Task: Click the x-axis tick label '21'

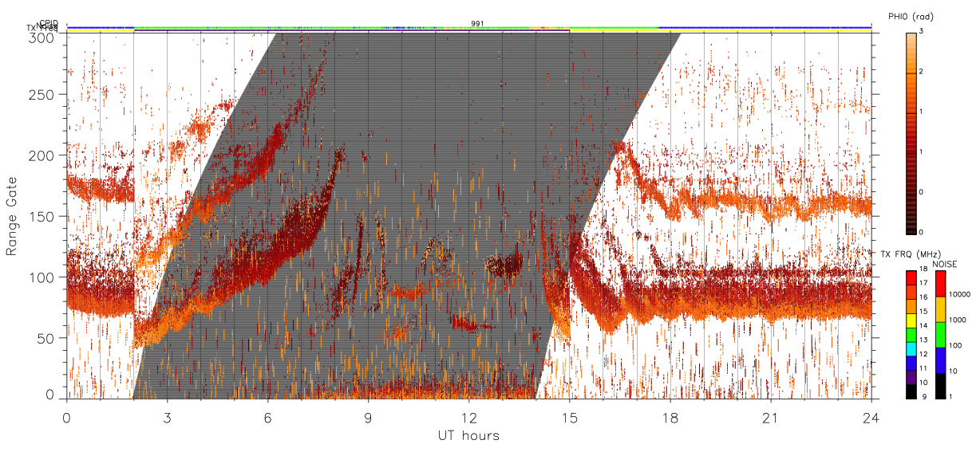Action: coord(771,417)
